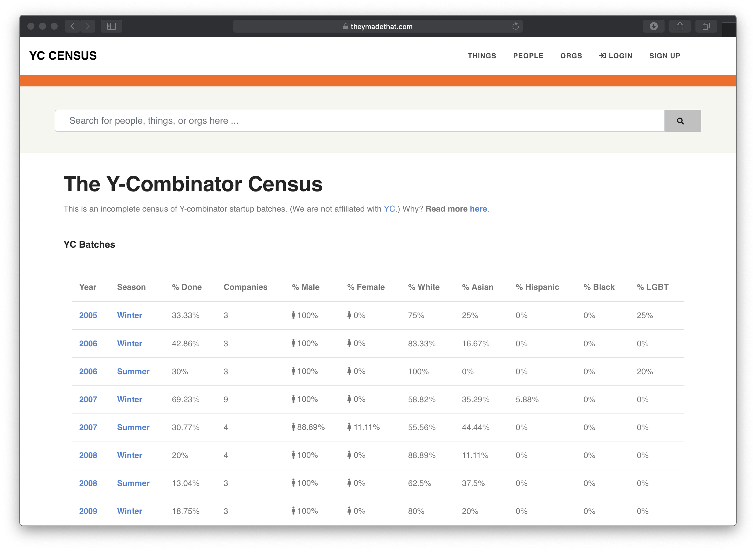
Task: Open the 2009 year link
Action: click(x=88, y=511)
